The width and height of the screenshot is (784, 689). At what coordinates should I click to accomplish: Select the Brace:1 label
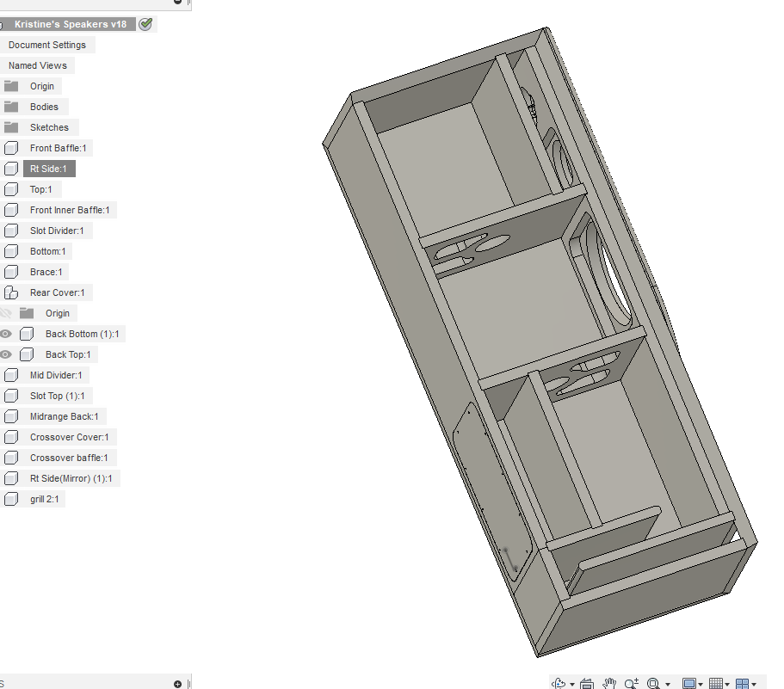(x=46, y=272)
